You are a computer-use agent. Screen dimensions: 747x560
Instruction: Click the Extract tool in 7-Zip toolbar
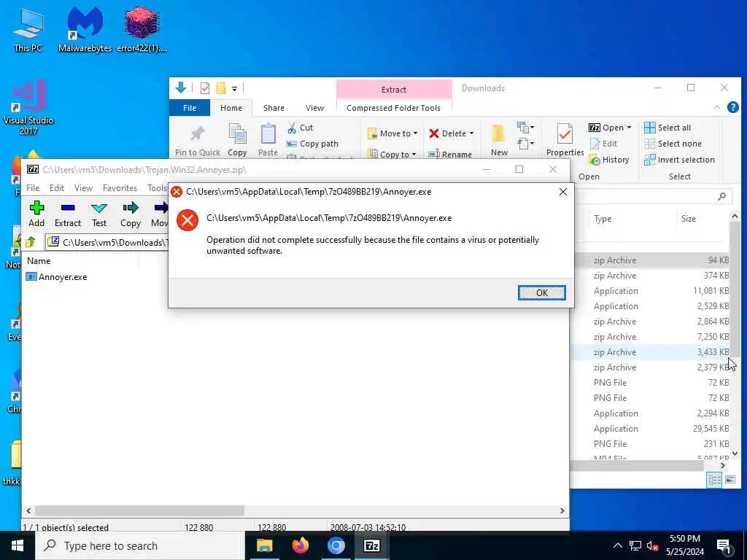click(68, 214)
